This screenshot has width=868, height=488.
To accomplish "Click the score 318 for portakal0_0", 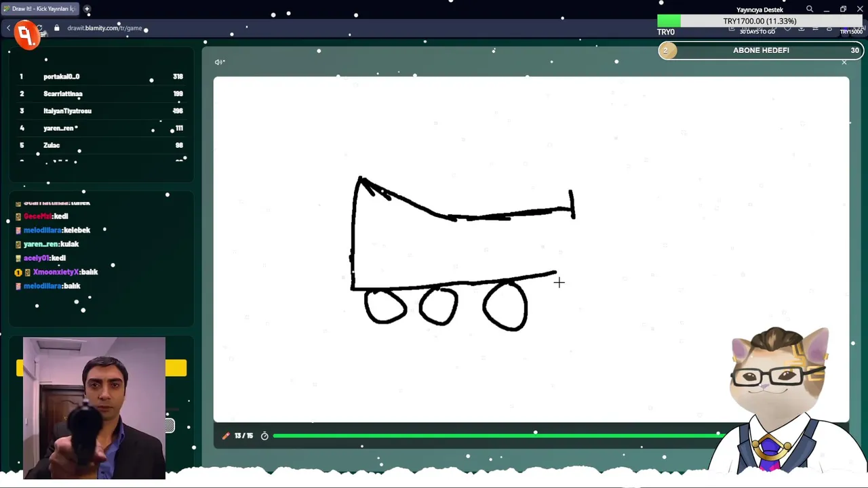I will pyautogui.click(x=178, y=77).
